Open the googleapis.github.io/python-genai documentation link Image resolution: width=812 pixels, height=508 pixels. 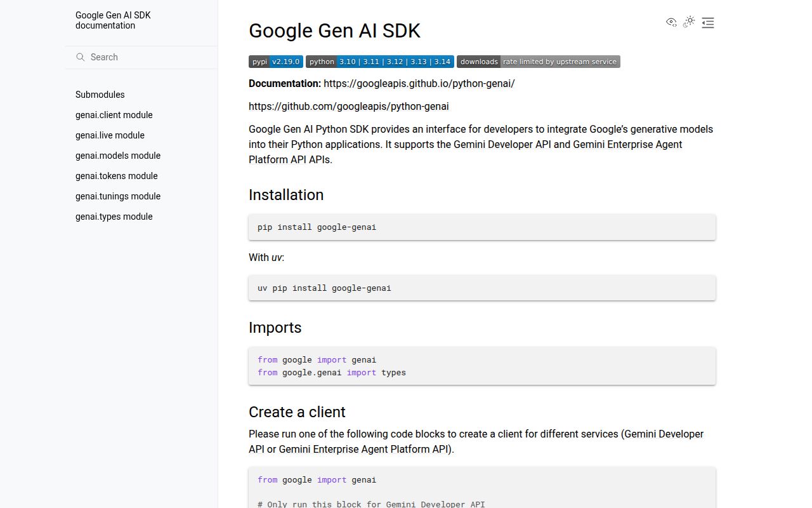[x=419, y=83]
